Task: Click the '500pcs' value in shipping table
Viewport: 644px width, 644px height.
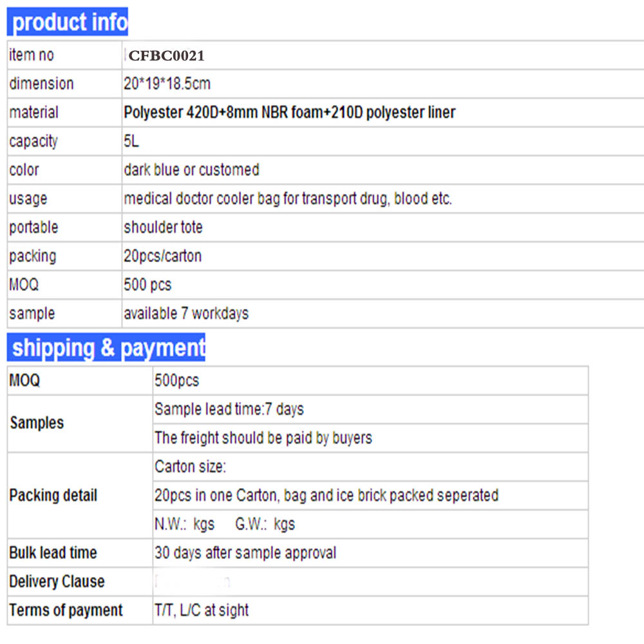Action: point(176,381)
